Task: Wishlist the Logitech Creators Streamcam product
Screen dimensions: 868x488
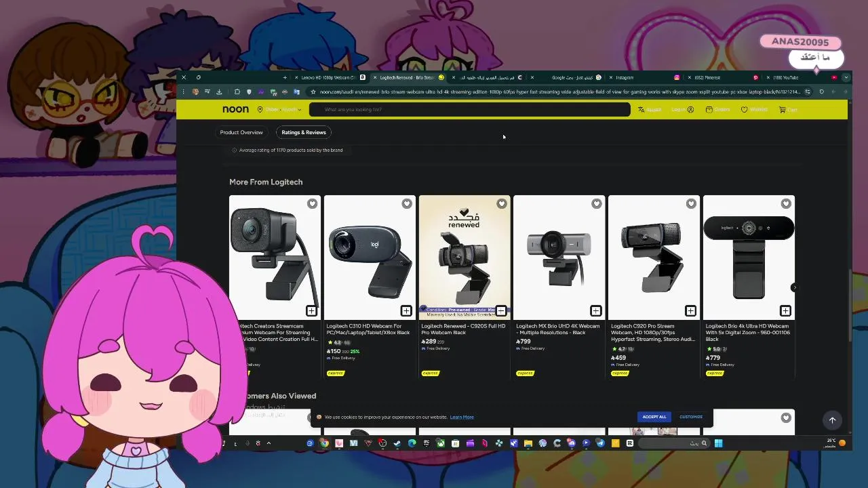Action: (312, 203)
